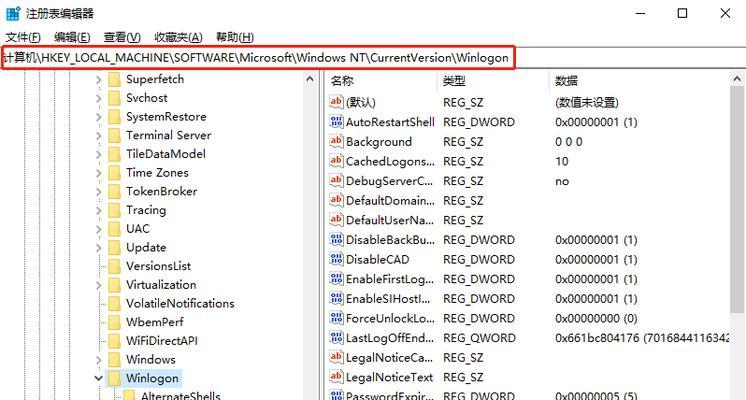Screen dimensions: 746x400
Task: Click the string icon of Background value
Action: (x=336, y=141)
